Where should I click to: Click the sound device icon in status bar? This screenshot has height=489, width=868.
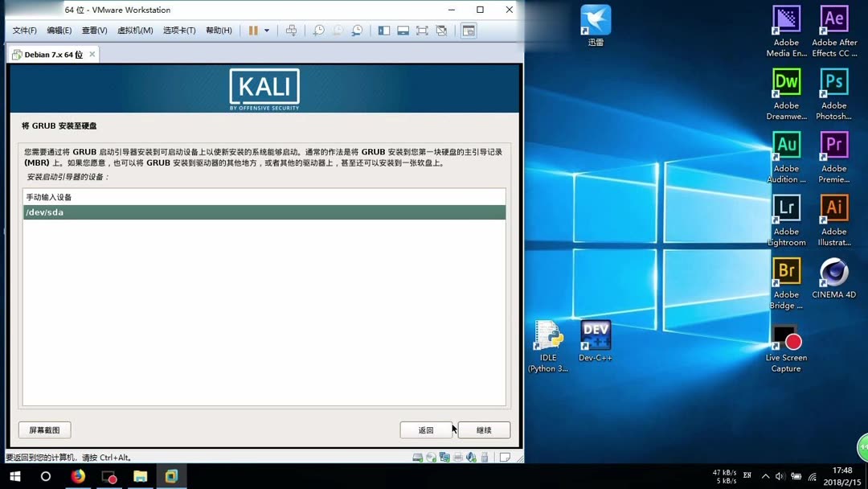point(471,457)
